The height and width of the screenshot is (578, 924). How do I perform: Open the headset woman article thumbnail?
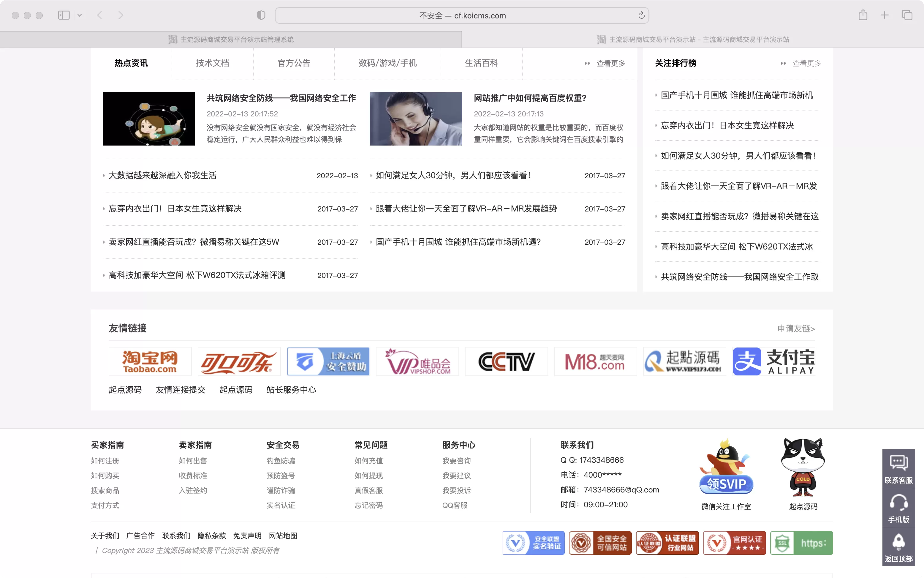tap(416, 119)
